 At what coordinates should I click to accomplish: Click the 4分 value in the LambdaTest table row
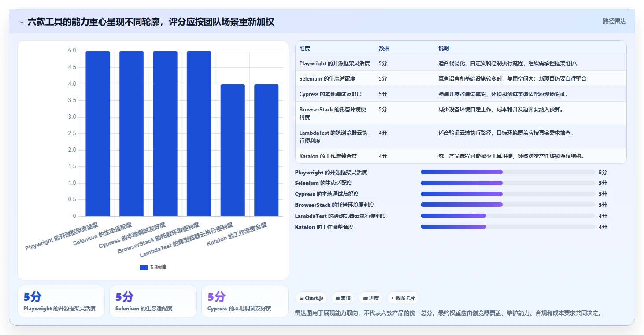tap(383, 133)
